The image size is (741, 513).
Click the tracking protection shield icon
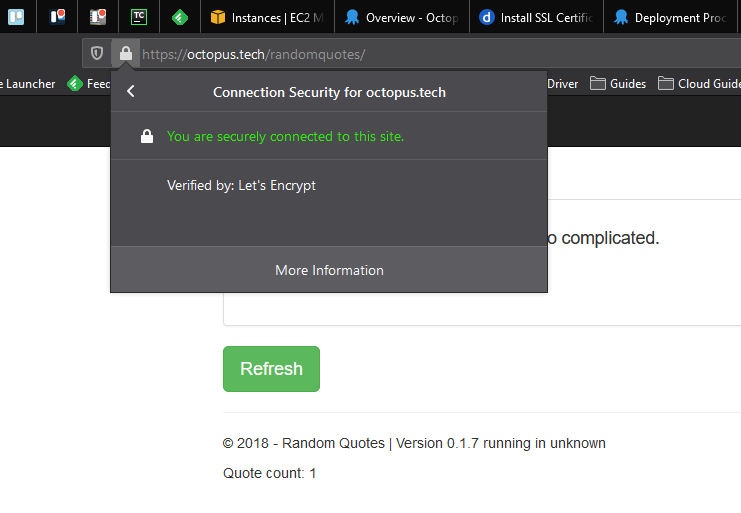point(97,54)
